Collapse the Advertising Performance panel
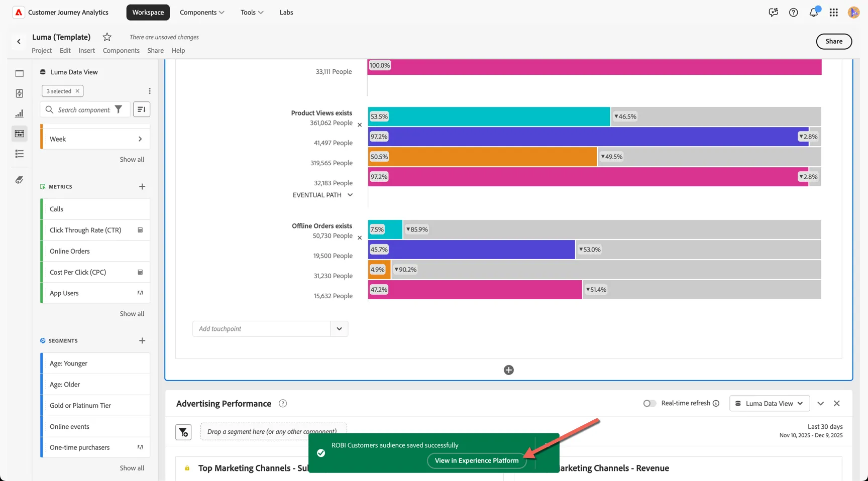This screenshot has height=481, width=868. coord(821,403)
